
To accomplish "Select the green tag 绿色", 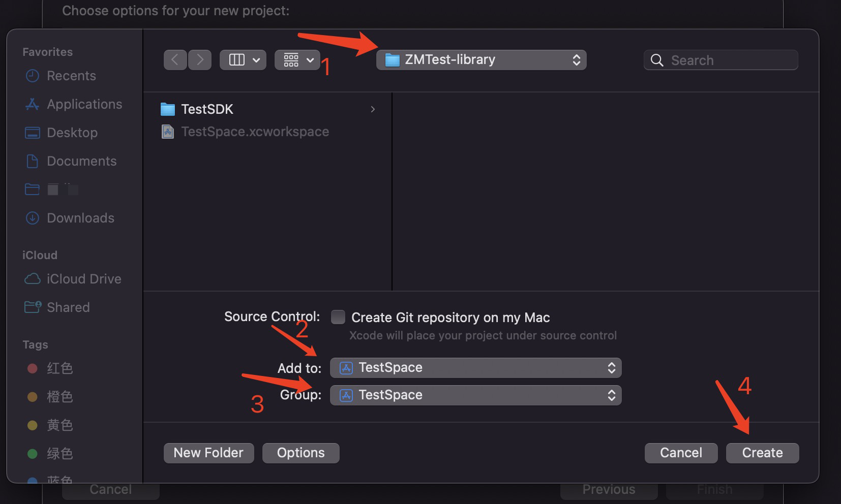I will [59, 454].
